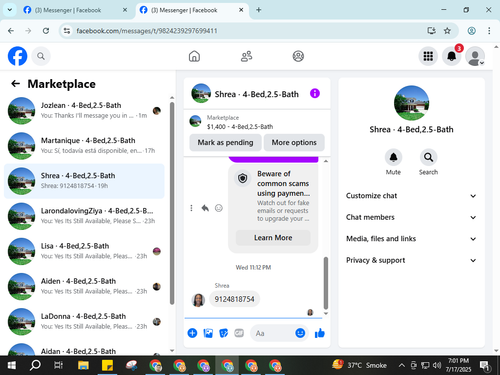Expand the Customize chat section

[411, 196]
